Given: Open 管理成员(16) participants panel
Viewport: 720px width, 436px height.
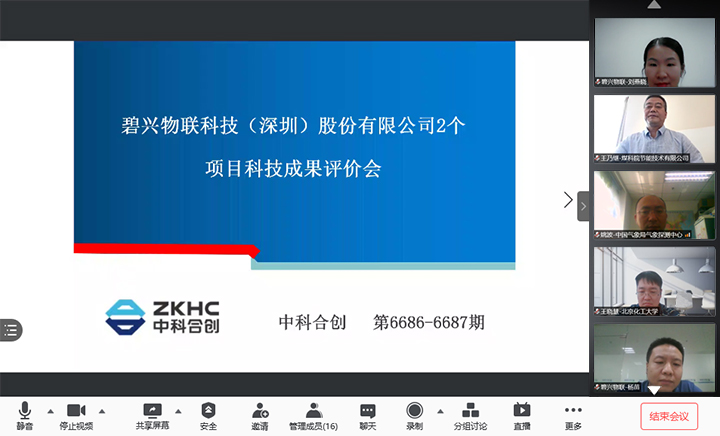Looking at the screenshot, I should click(314, 416).
